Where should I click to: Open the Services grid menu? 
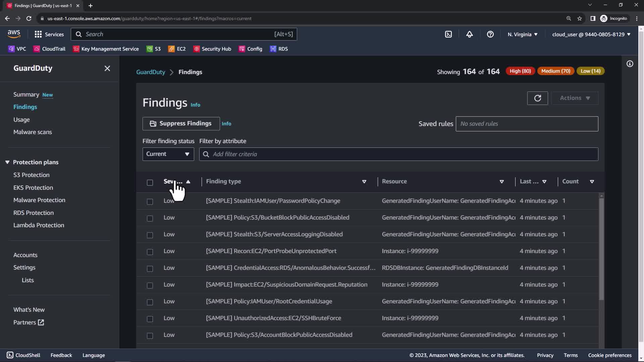point(49,34)
